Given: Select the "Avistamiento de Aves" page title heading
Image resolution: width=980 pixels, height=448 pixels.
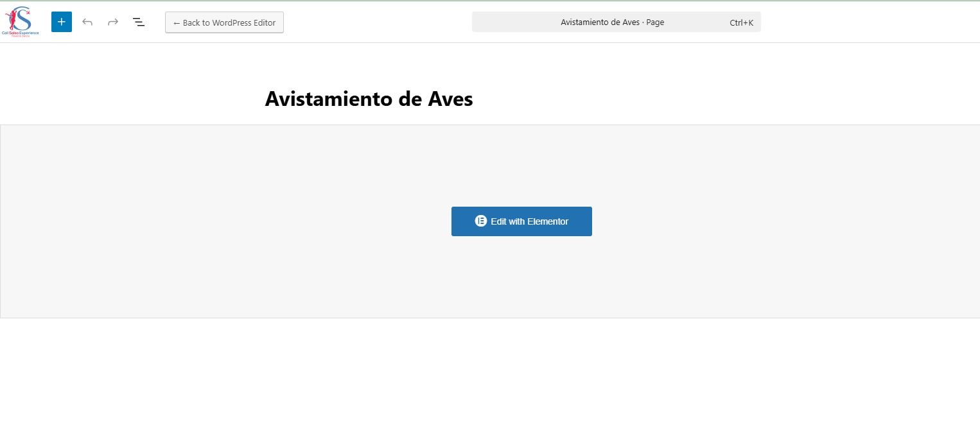Looking at the screenshot, I should [369, 99].
